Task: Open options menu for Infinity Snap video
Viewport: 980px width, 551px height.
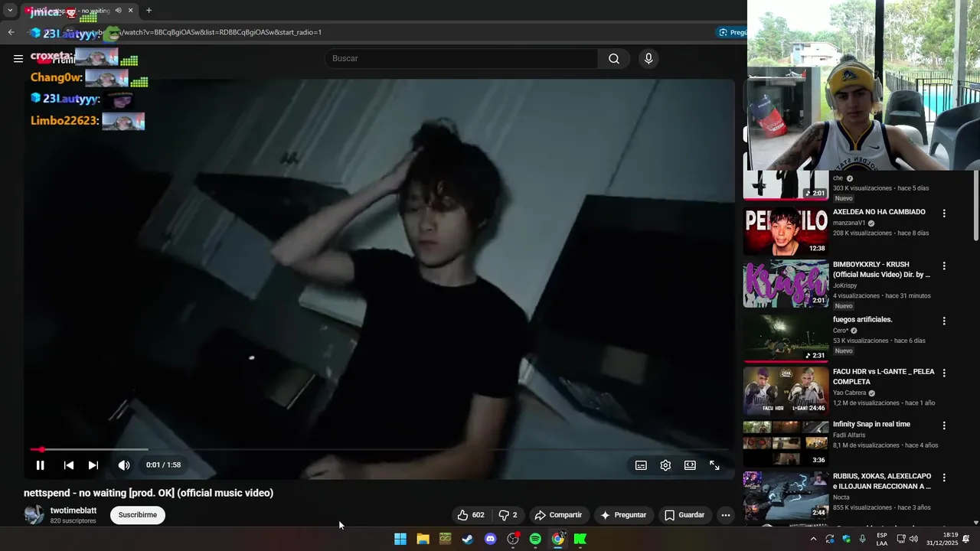Action: point(944,425)
